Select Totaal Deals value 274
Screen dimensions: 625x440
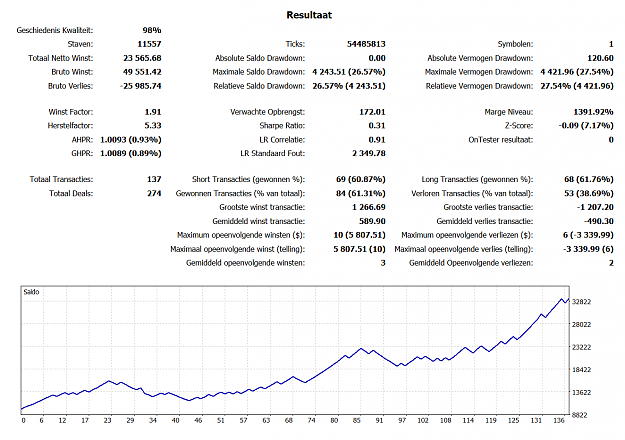(154, 193)
